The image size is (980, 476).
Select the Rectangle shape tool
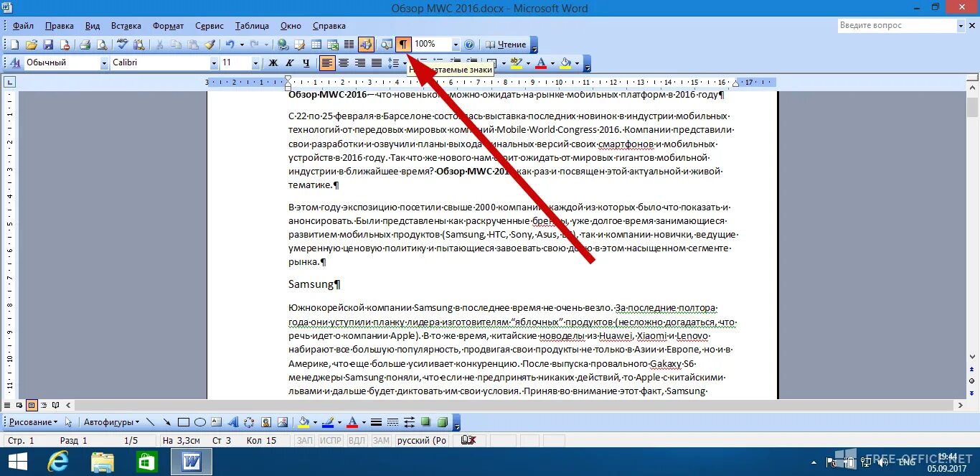pyautogui.click(x=184, y=422)
